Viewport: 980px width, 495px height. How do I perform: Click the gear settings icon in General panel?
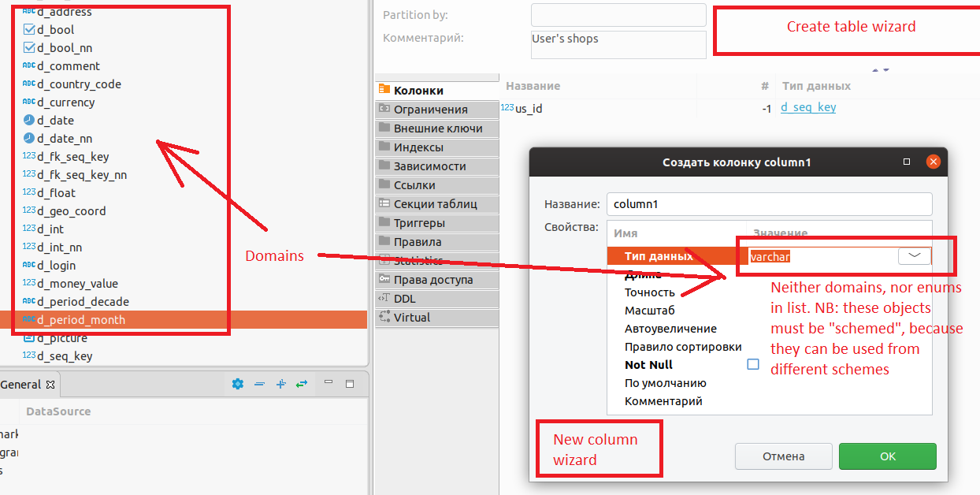click(237, 384)
